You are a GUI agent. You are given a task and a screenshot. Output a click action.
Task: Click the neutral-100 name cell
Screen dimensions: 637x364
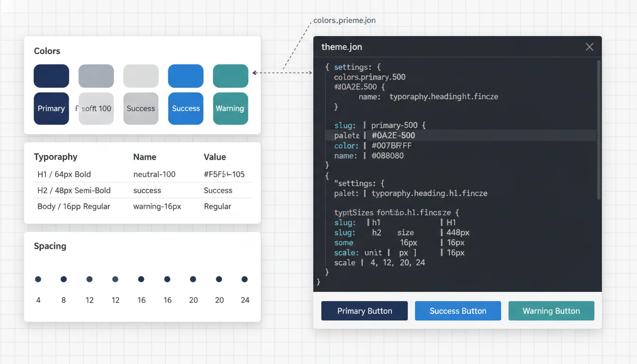point(155,174)
